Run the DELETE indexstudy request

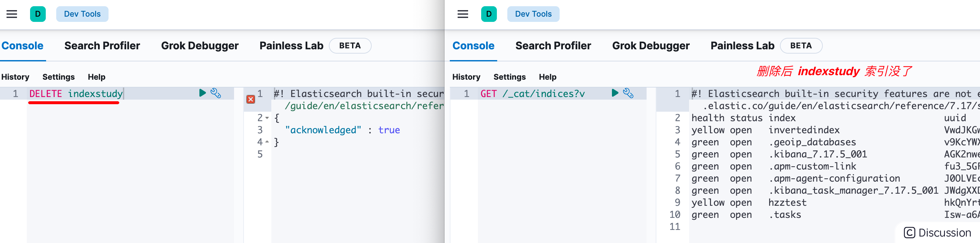tap(202, 93)
